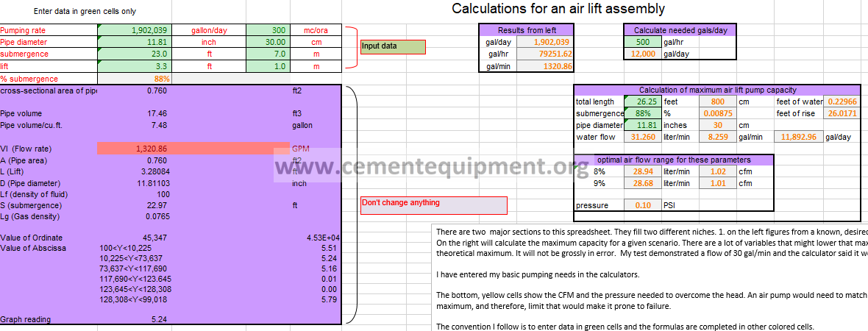Click the 1.02 cfm cell
Screen dimensions: 868x331
717,172
